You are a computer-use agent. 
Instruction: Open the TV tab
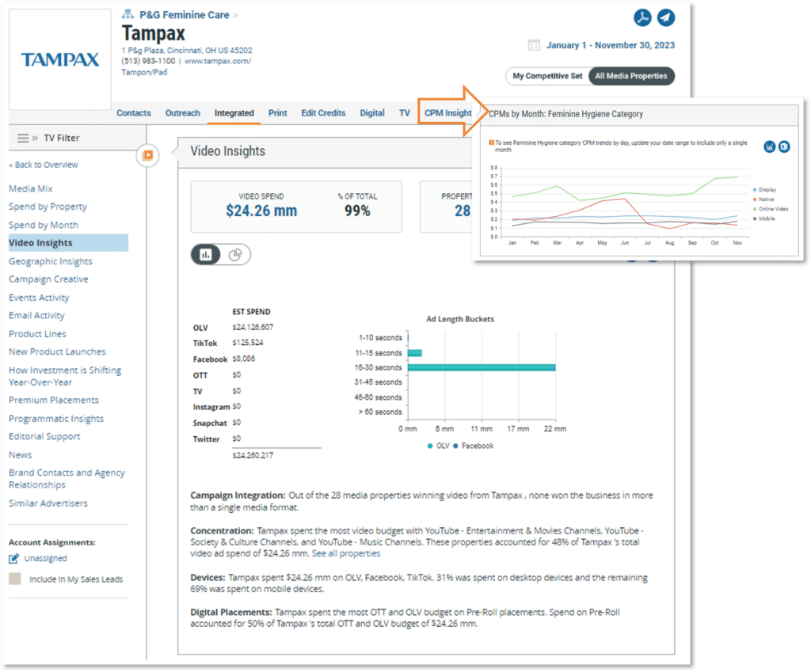pyautogui.click(x=405, y=112)
